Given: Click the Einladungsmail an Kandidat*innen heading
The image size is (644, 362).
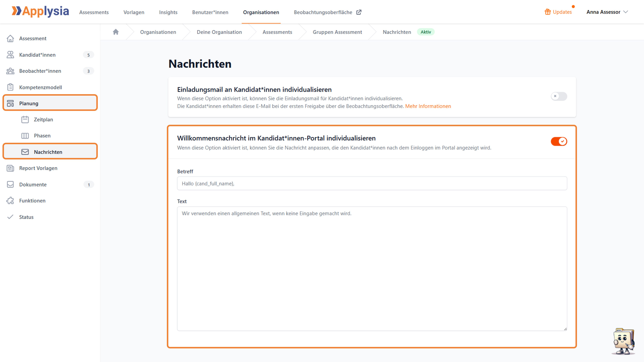Looking at the screenshot, I should [254, 89].
